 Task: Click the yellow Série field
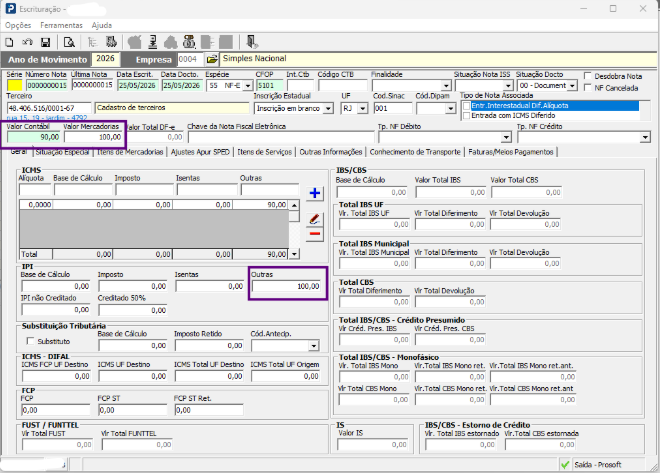(15, 85)
